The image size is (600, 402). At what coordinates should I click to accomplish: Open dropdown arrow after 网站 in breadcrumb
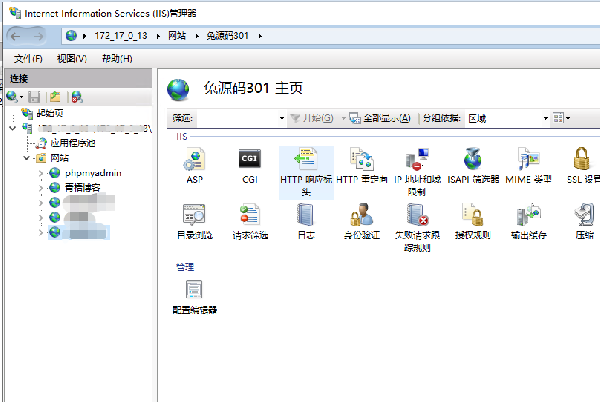point(197,36)
